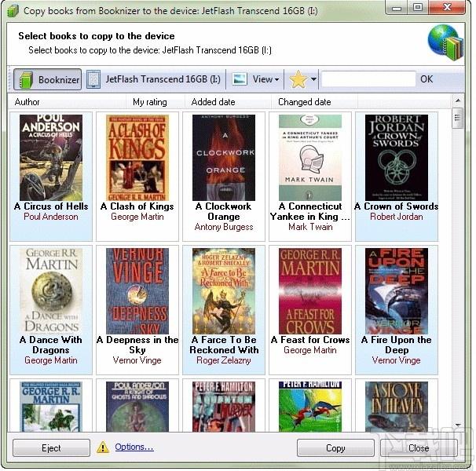The width and height of the screenshot is (476, 471).
Task: Select A Crown of Swords book cover
Action: [x=397, y=158]
